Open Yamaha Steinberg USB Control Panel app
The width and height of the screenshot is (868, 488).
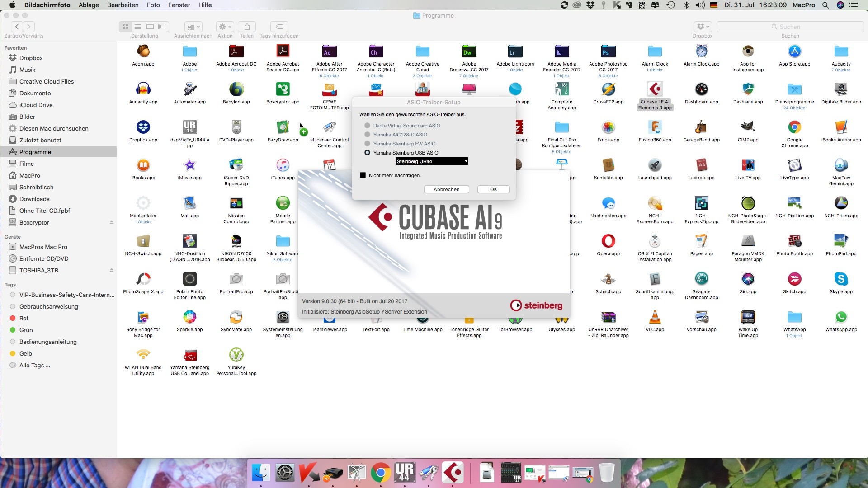(x=190, y=355)
